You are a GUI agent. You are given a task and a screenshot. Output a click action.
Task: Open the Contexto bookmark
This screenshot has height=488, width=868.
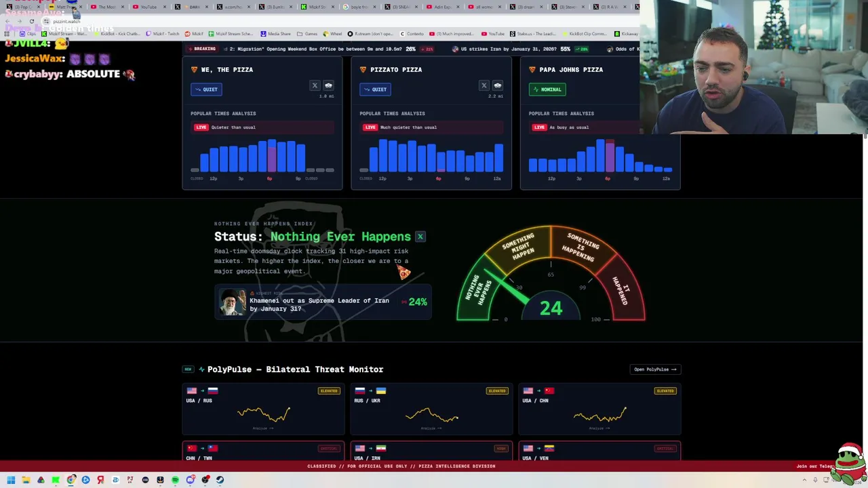412,34
